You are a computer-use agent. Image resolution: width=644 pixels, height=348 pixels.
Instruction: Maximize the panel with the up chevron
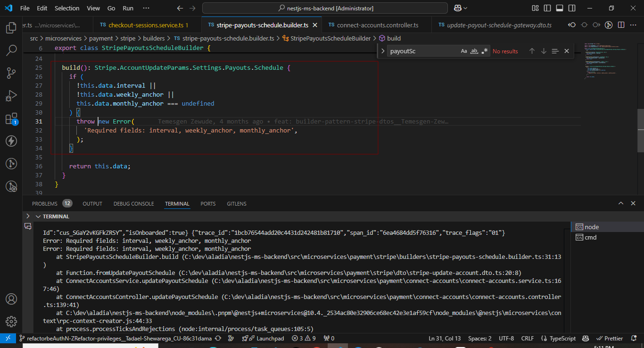(621, 203)
